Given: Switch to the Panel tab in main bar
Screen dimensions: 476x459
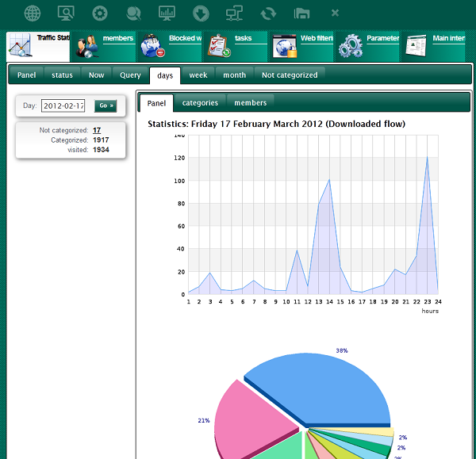Looking at the screenshot, I should coord(26,75).
